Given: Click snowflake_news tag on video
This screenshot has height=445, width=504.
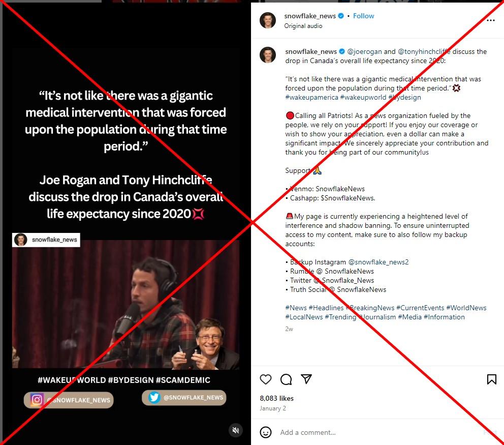Looking at the screenshot, I should click(46, 240).
